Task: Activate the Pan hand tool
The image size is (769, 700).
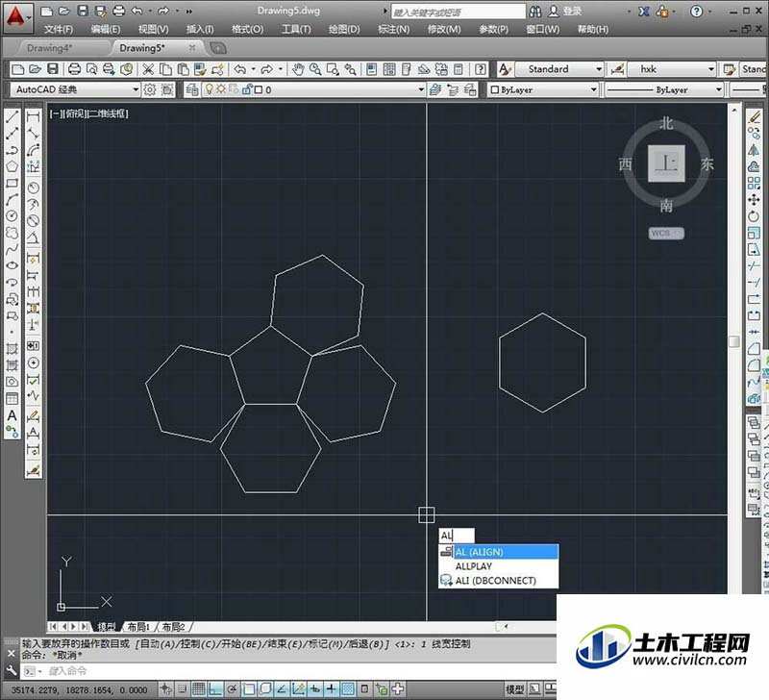Action: pyautogui.click(x=298, y=69)
